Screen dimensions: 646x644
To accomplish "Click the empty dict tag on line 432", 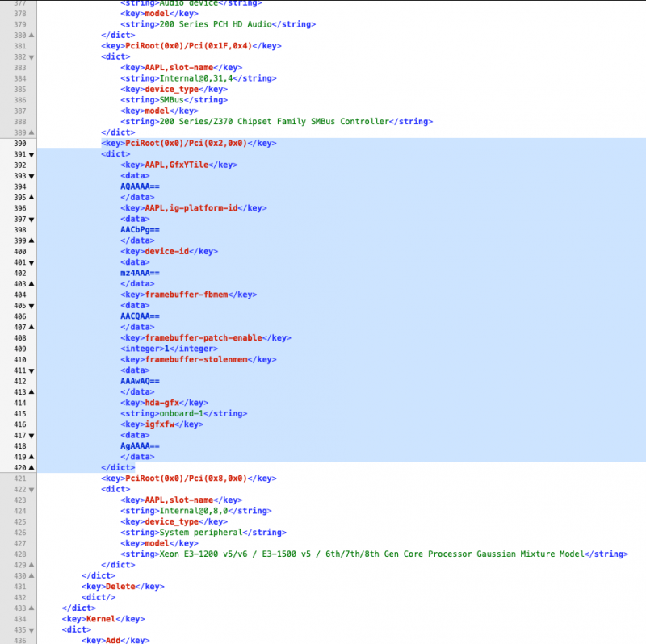I will coord(99,597).
